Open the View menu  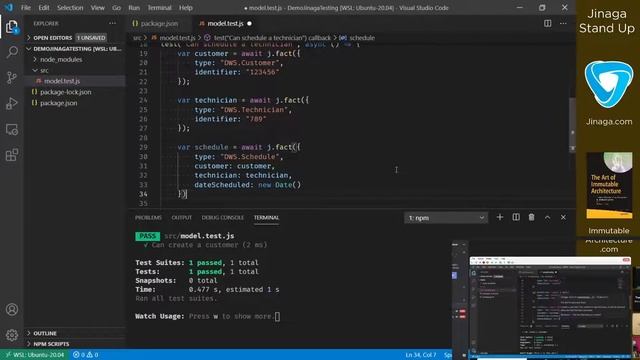tap(97, 8)
